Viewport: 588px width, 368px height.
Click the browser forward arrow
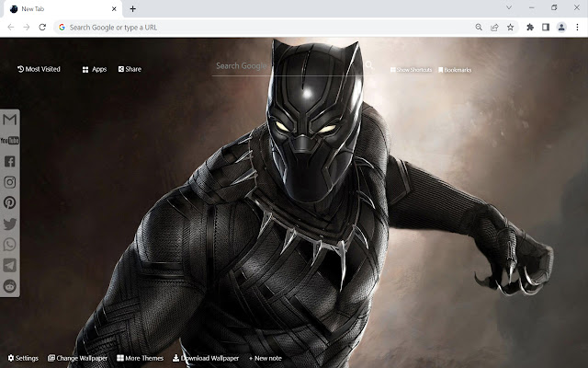[27, 27]
